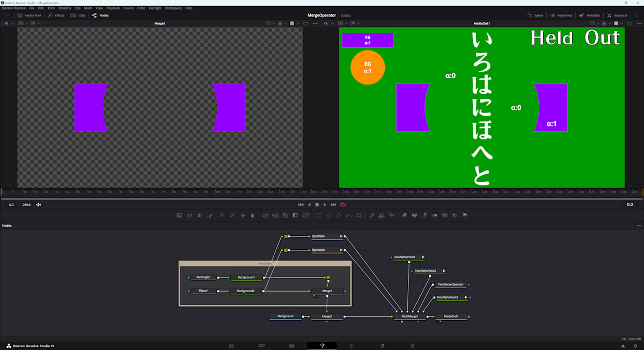Add a Text+ node from toolbar
The image size is (644, 350).
200,215
